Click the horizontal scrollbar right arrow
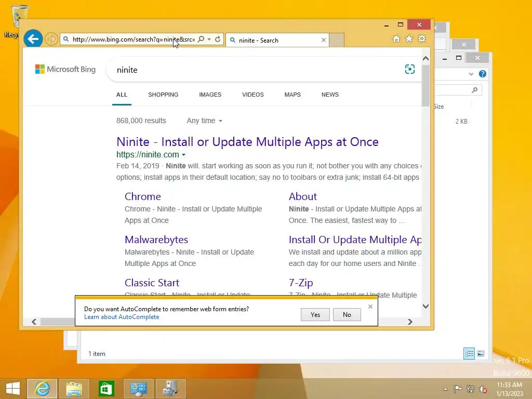This screenshot has height=399, width=532. 410,322
